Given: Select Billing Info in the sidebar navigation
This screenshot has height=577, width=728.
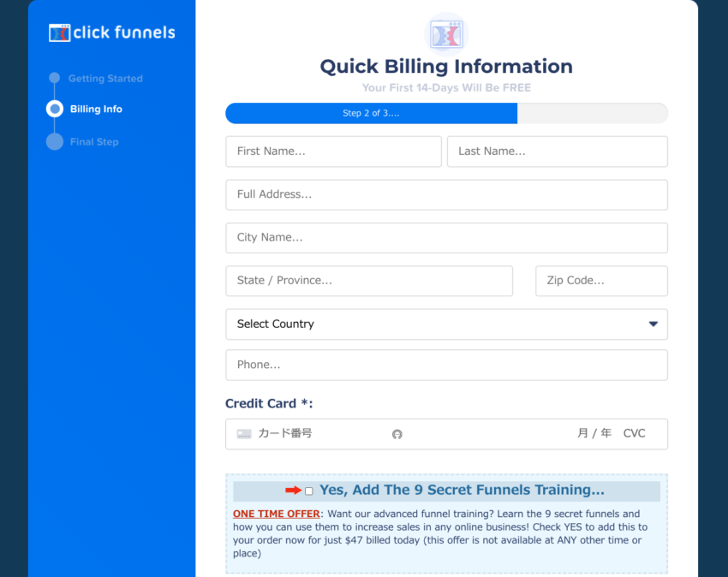Looking at the screenshot, I should 96,109.
